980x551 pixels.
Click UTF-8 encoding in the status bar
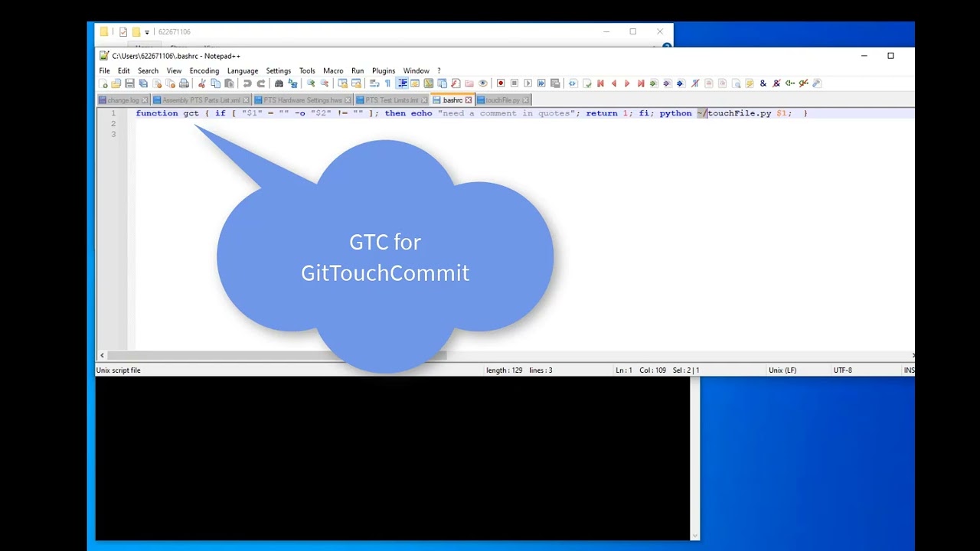pos(842,370)
